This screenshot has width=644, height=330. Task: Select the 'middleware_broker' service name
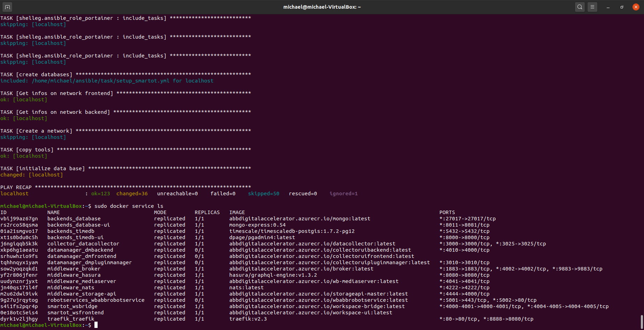pyautogui.click(x=74, y=269)
